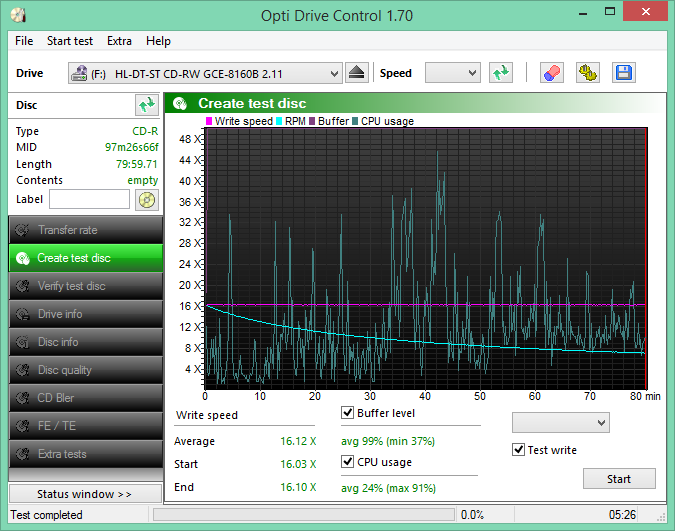
Task: Click the disc label icon button
Action: 147,200
